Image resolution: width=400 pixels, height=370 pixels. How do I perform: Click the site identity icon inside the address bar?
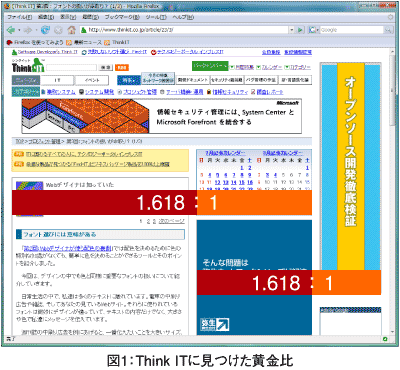click(84, 30)
